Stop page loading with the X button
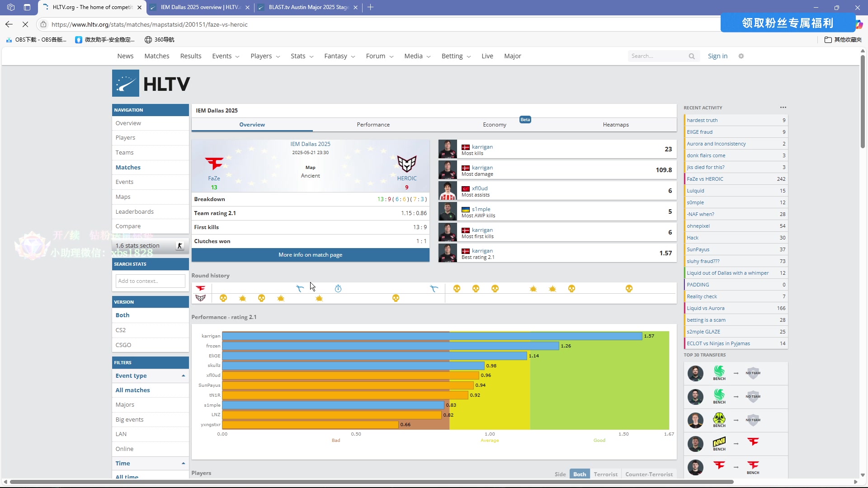This screenshot has height=488, width=868. click(25, 24)
